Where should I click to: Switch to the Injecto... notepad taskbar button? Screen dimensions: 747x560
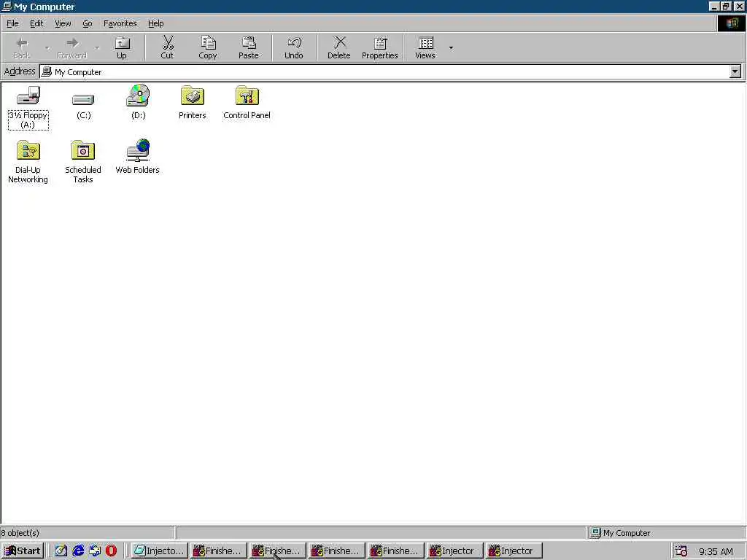[x=159, y=551]
